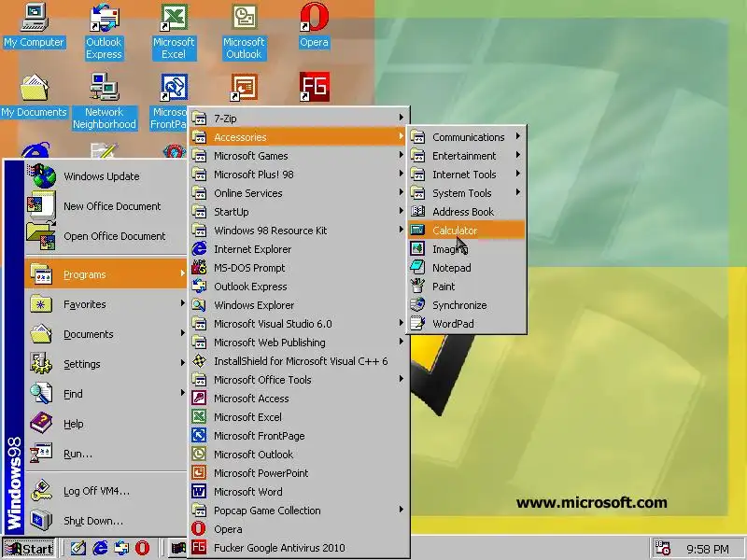Launch Microsoft PowerPoint from Programs

[299, 472]
